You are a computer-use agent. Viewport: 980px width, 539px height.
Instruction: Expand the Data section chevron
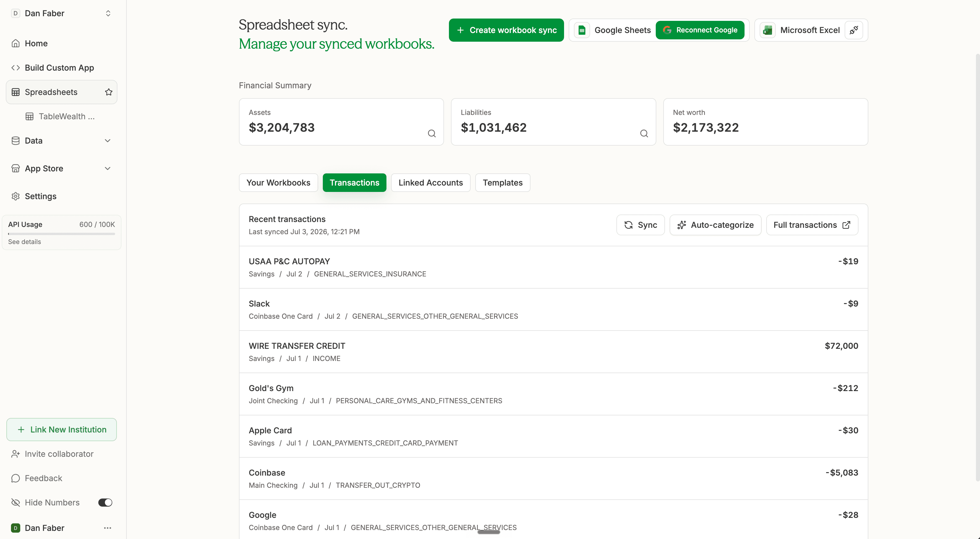coord(108,141)
